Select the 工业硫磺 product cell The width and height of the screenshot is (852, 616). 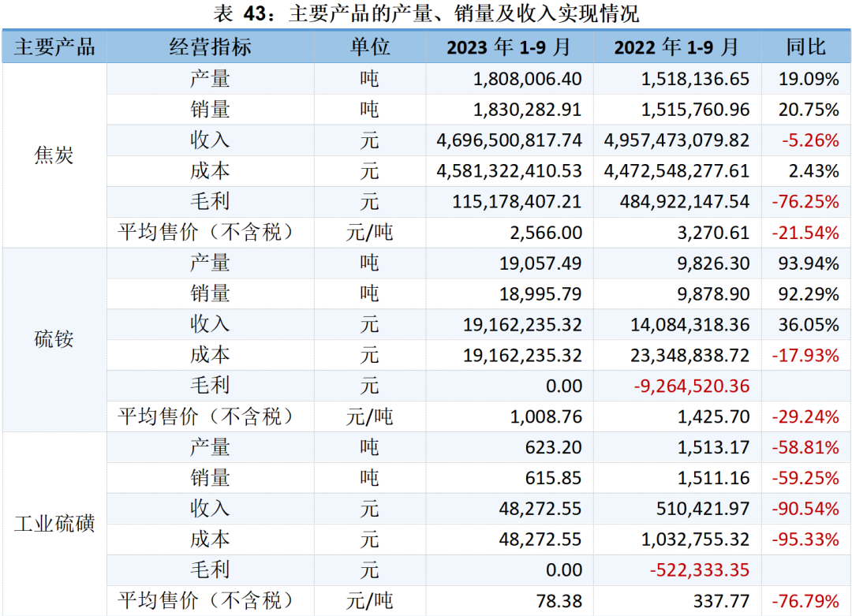coord(54,524)
